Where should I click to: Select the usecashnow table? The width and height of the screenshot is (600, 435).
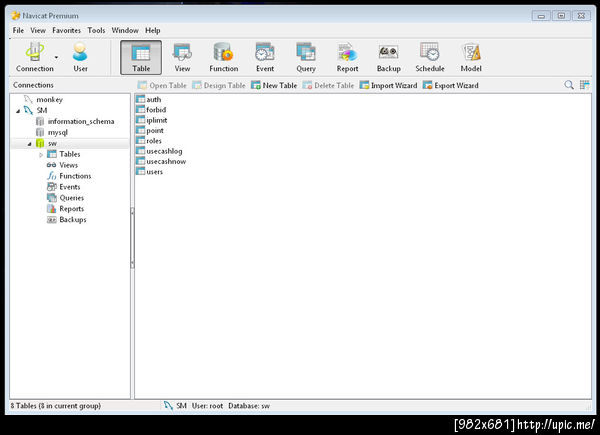(x=166, y=161)
